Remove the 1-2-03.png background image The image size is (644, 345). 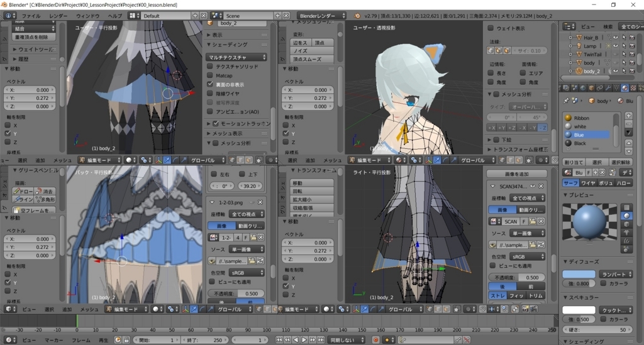coord(260,202)
